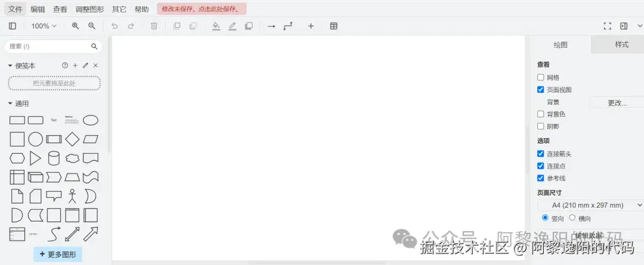This screenshot has width=644, height=265.
Task: Open the 调整图形 menu
Action: coord(89,9)
